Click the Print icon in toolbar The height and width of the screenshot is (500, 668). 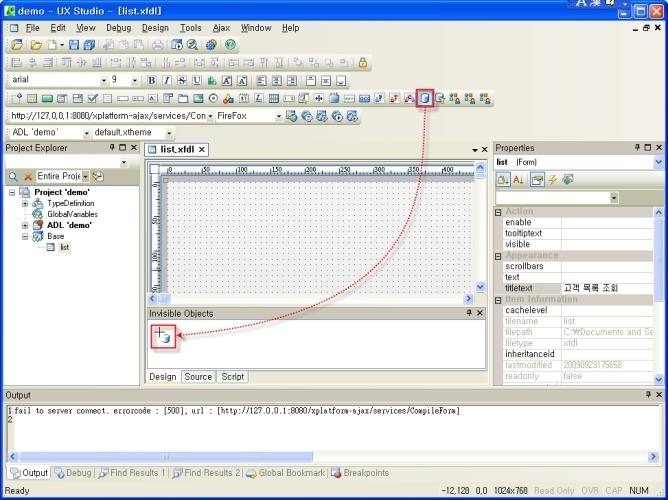[158, 45]
